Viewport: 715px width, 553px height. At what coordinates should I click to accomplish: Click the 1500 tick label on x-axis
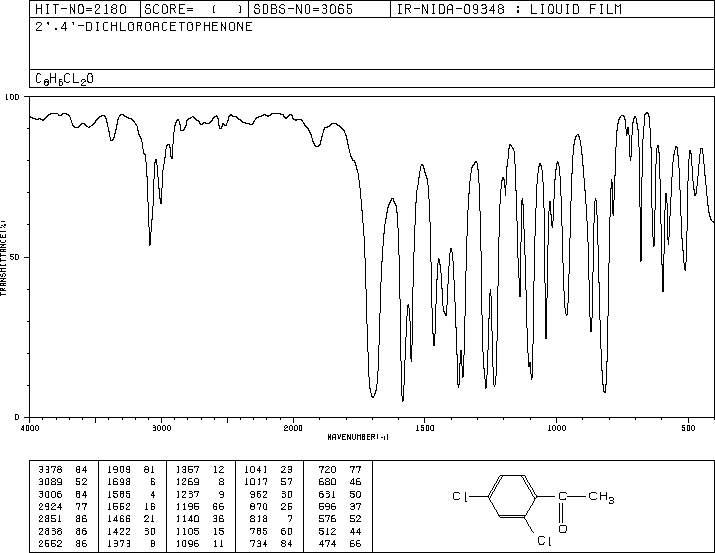[x=425, y=428]
